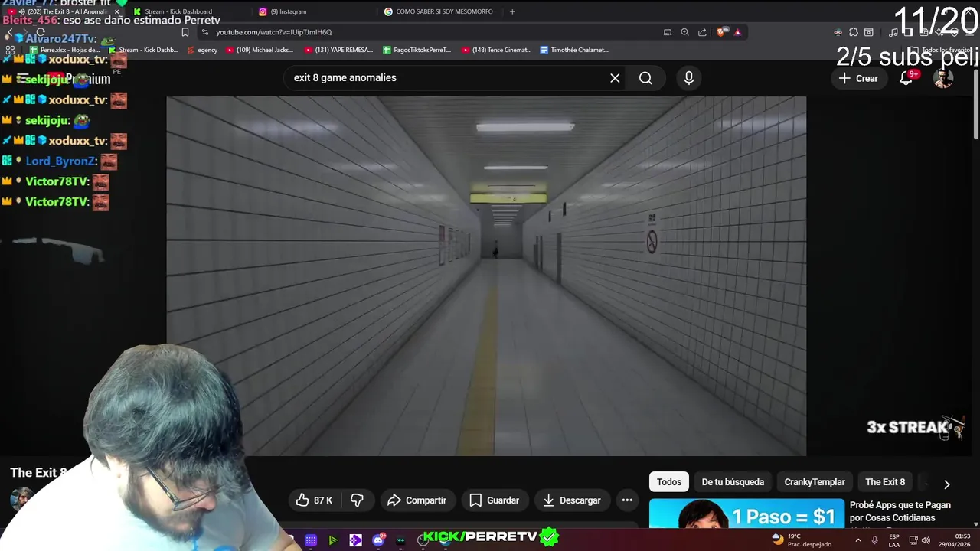Open YouTube notifications bell
This screenshot has height=551, width=980.
point(906,78)
